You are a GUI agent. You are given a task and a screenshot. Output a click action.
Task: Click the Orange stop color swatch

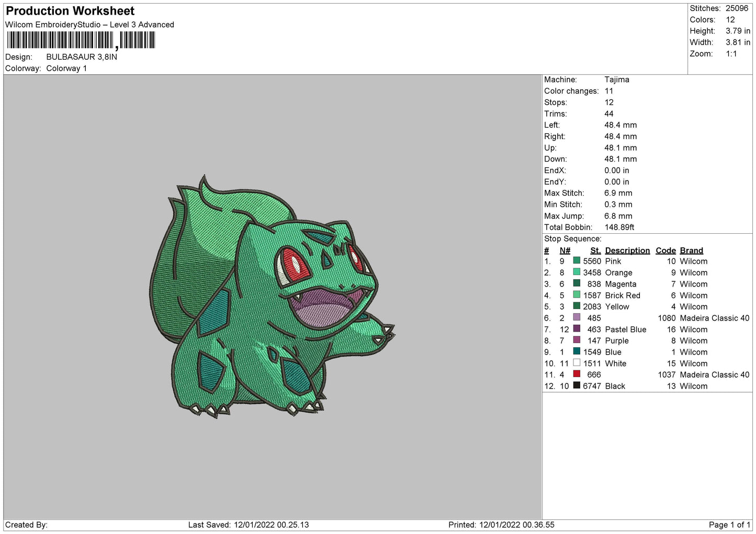pyautogui.click(x=577, y=272)
